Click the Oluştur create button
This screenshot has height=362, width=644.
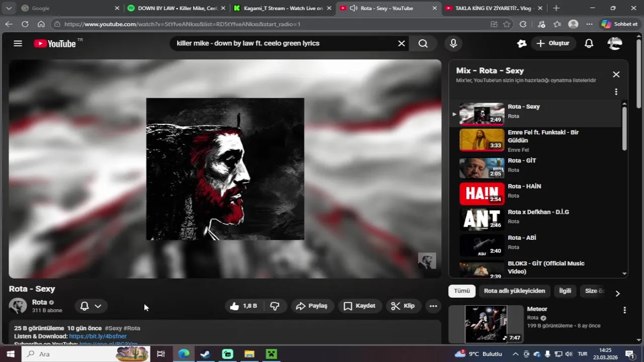coord(552,43)
